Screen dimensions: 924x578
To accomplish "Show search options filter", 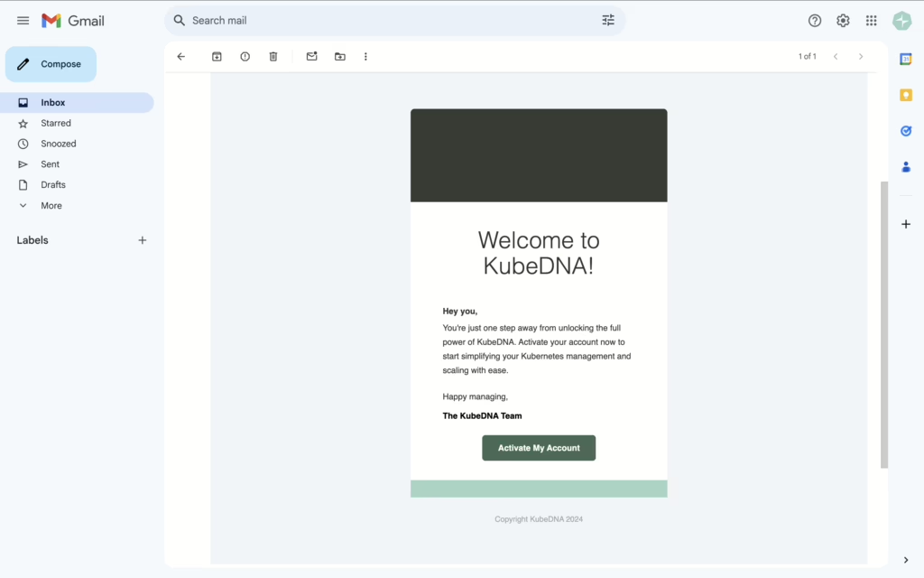I will click(608, 21).
